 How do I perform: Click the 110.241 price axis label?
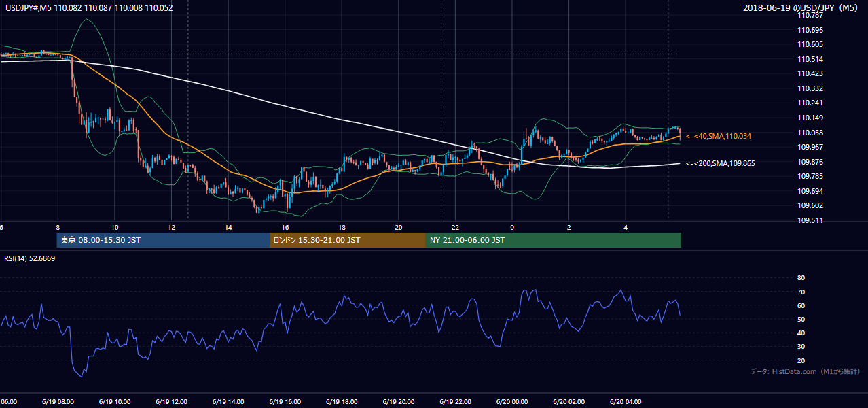click(x=810, y=103)
